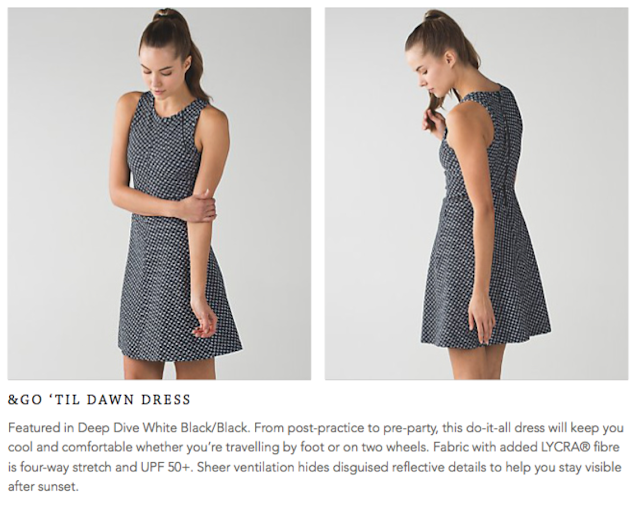640x508 pixels.
Task: Open the back-view dress photo
Action: coord(476,194)
